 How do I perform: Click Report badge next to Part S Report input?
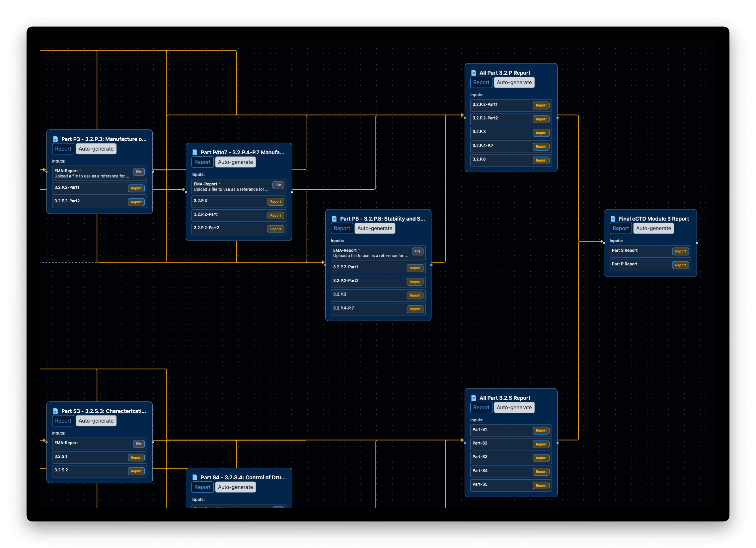pyautogui.click(x=680, y=251)
